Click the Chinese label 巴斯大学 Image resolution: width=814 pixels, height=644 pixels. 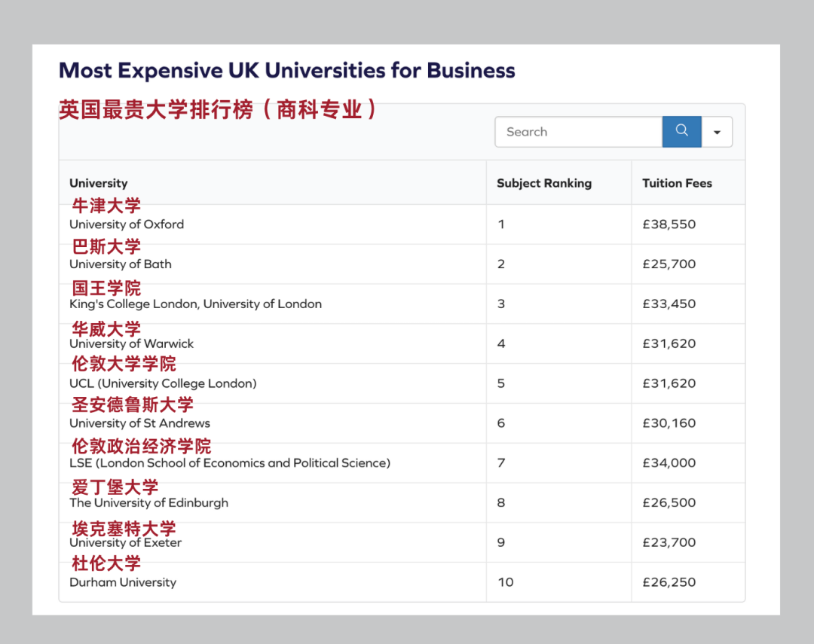(x=106, y=246)
